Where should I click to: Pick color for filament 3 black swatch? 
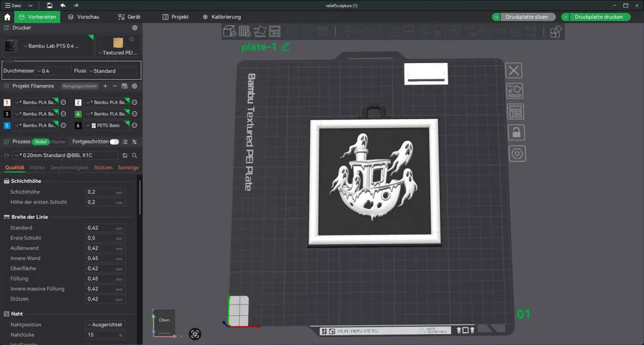(x=7, y=114)
